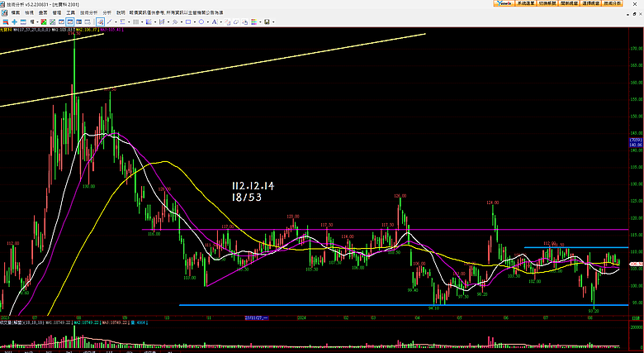Click the green grid pattern toolbar icon
This screenshot has height=353, width=644.
click(x=52, y=21)
